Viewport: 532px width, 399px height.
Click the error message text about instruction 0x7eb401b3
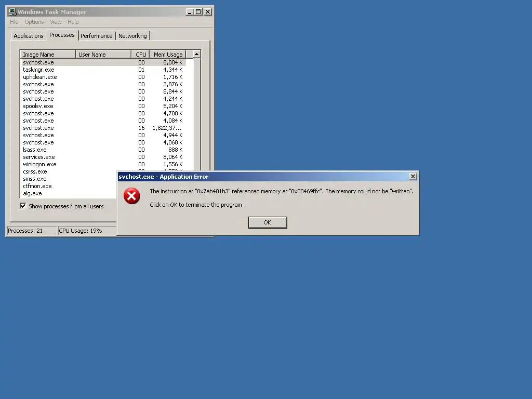[282, 191]
